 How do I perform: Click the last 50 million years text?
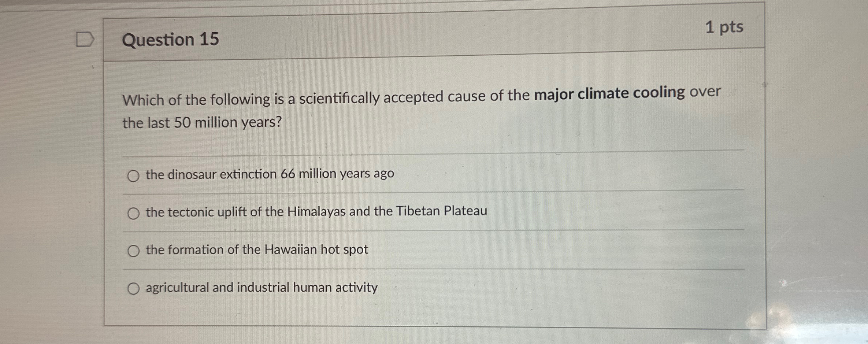point(201,122)
